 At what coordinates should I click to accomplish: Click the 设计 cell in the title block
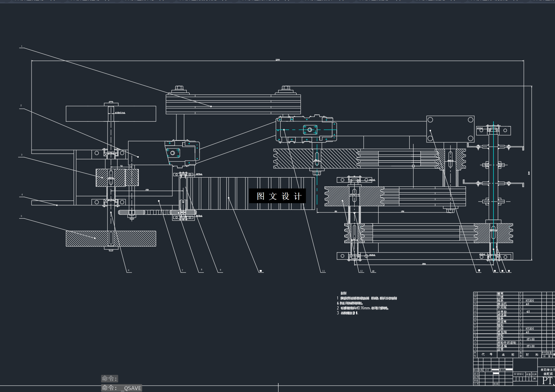(476, 374)
